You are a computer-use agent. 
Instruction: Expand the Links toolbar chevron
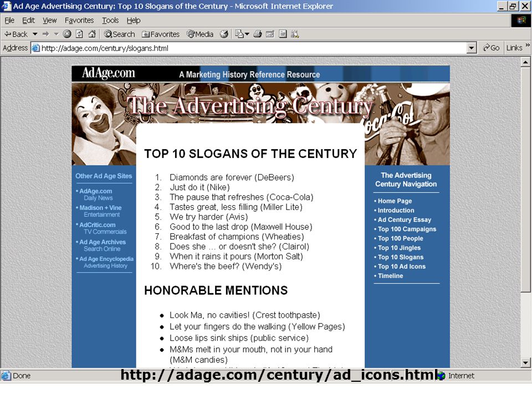point(528,45)
